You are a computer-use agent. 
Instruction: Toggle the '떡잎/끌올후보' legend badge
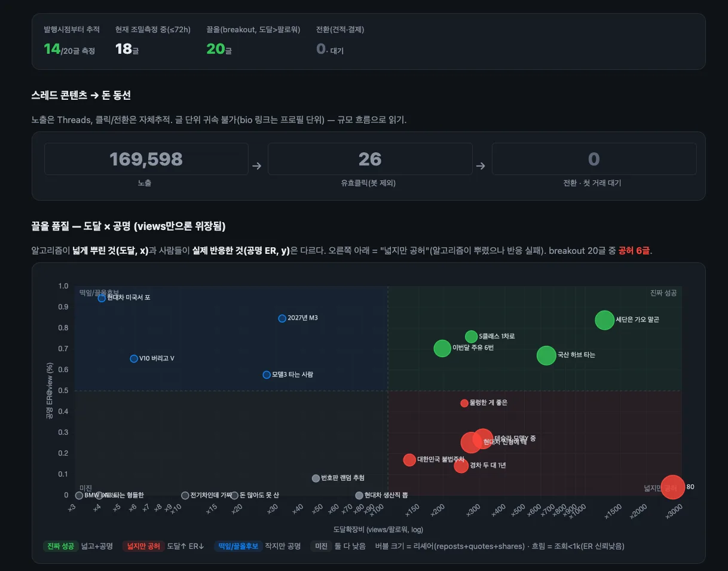[x=238, y=546]
